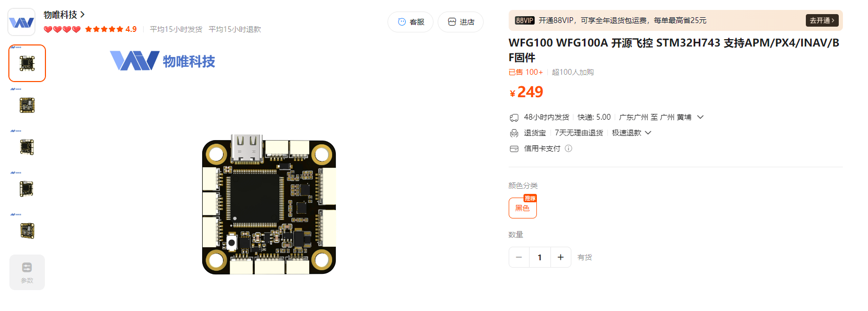This screenshot has width=868, height=311.
Task: Click the 客服 customer service button
Action: 410,22
